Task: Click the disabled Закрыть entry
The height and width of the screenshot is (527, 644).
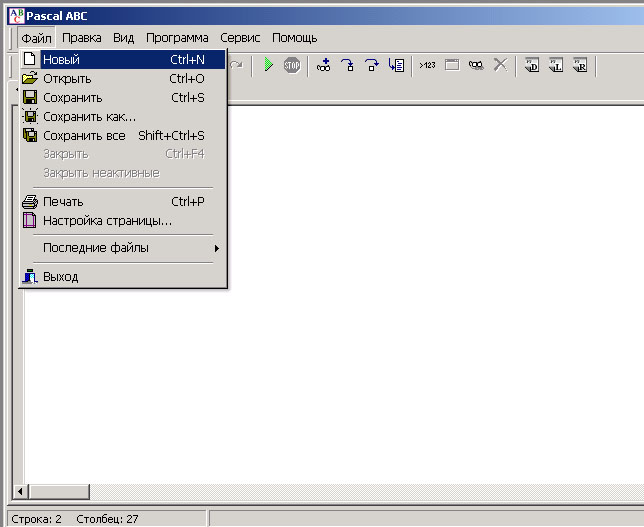Action: (x=123, y=154)
